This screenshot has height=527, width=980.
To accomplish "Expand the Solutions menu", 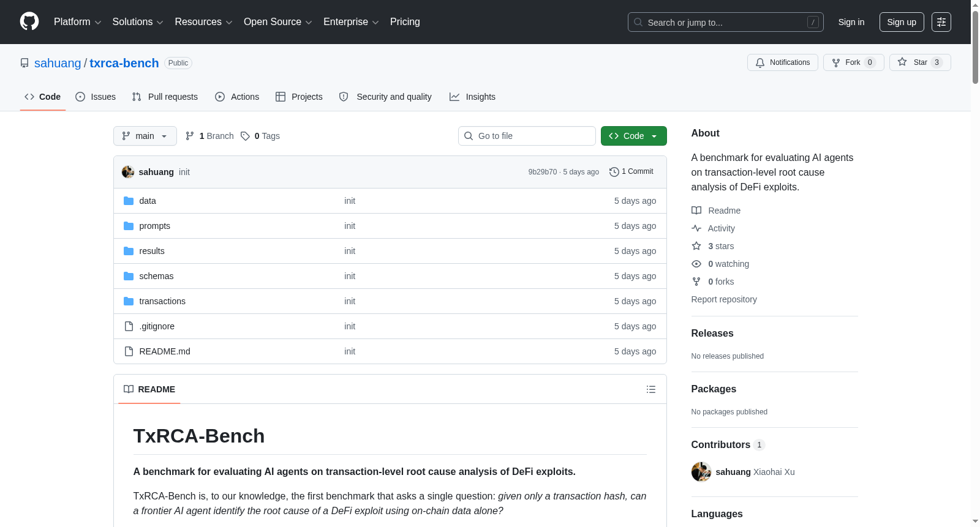I will click(x=138, y=22).
